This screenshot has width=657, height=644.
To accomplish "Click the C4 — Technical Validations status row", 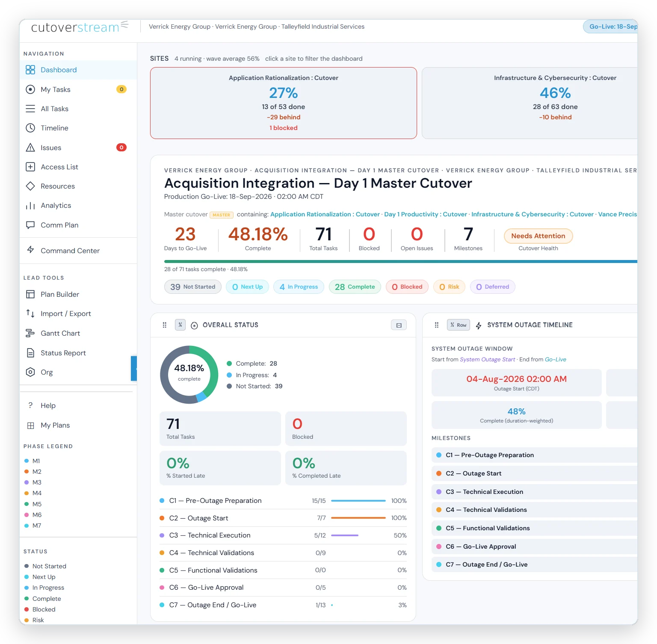I will (283, 553).
